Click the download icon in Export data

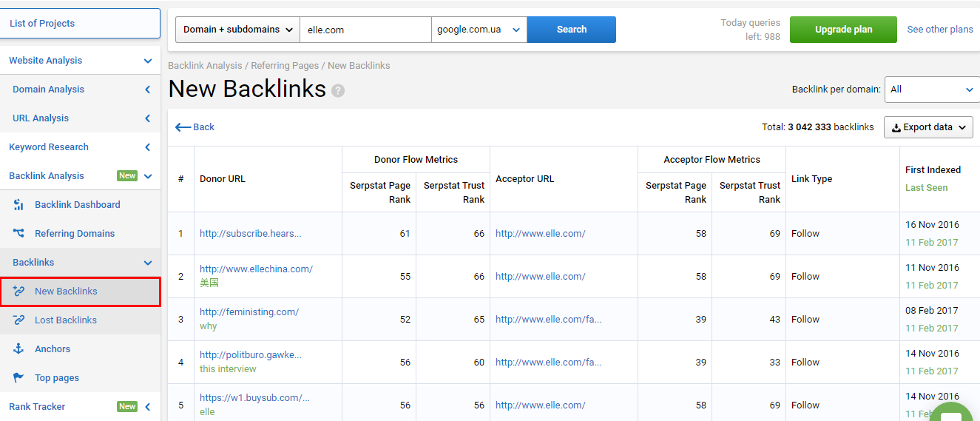[x=896, y=127]
